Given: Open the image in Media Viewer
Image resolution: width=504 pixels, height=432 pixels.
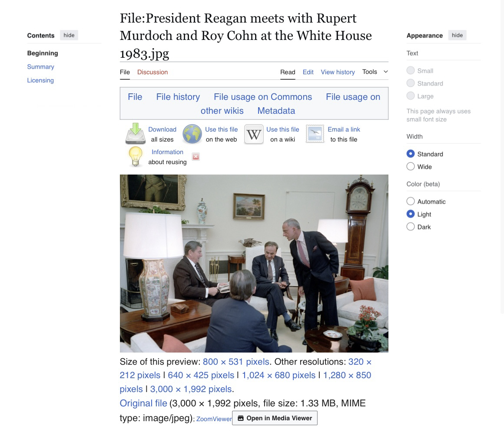Looking at the screenshot, I should click(275, 418).
